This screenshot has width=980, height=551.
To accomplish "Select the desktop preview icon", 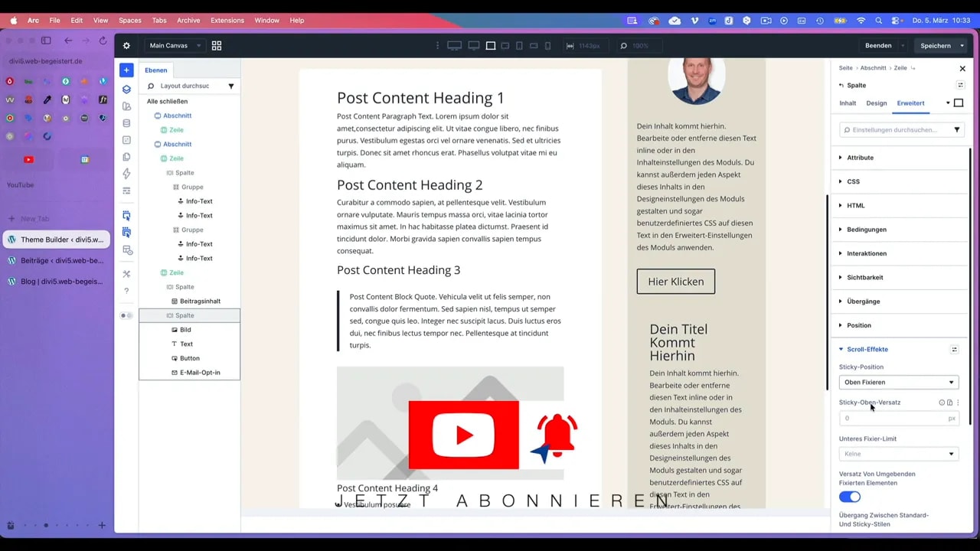I will tap(455, 46).
